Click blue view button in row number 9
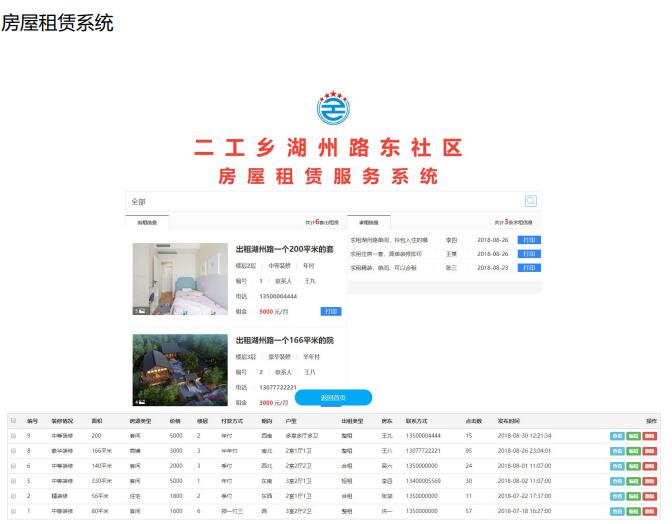Image resolution: width=672 pixels, height=524 pixels. click(617, 436)
